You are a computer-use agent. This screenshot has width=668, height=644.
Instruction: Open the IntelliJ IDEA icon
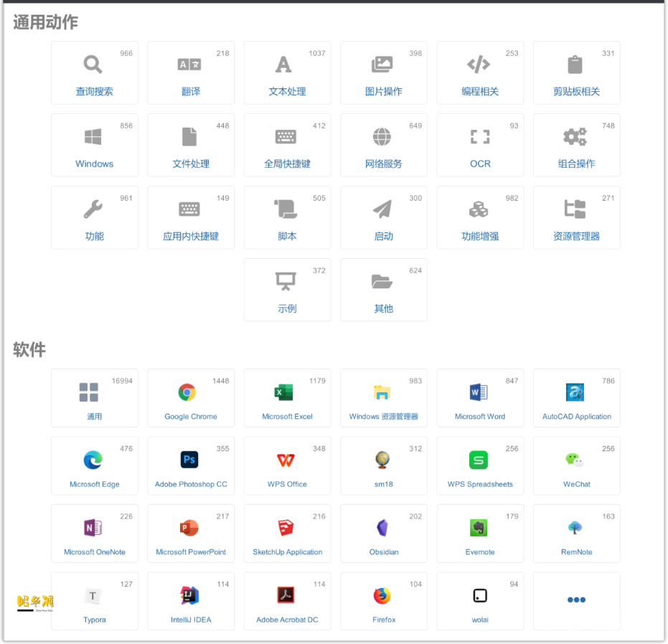coord(189,595)
